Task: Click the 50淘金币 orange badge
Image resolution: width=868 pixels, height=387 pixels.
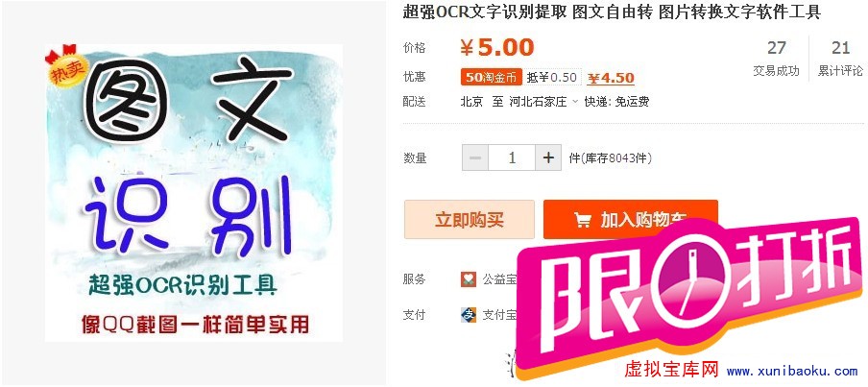Action: coord(491,78)
